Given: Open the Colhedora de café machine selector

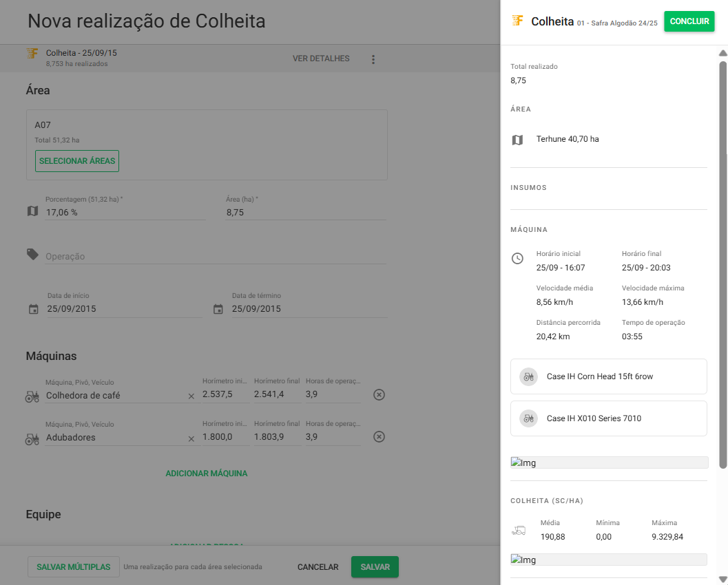Looking at the screenshot, I should 114,396.
